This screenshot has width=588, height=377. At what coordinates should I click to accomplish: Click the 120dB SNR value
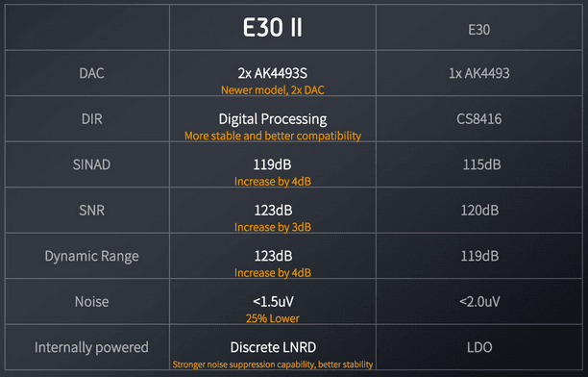pyautogui.click(x=479, y=211)
